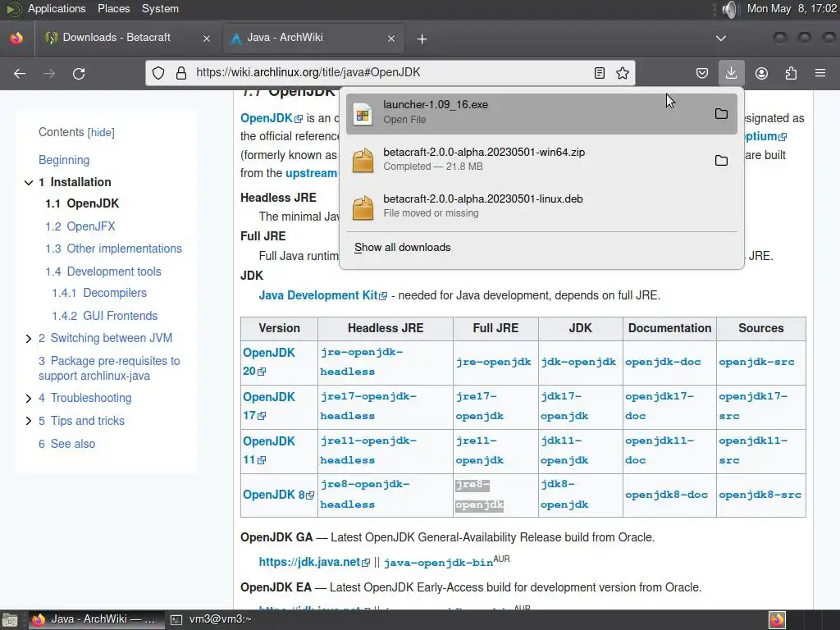Open betacraft-2.0.0-alpha.20230501-win64.zip entry
Screen dimensions: 840x630
pos(541,160)
